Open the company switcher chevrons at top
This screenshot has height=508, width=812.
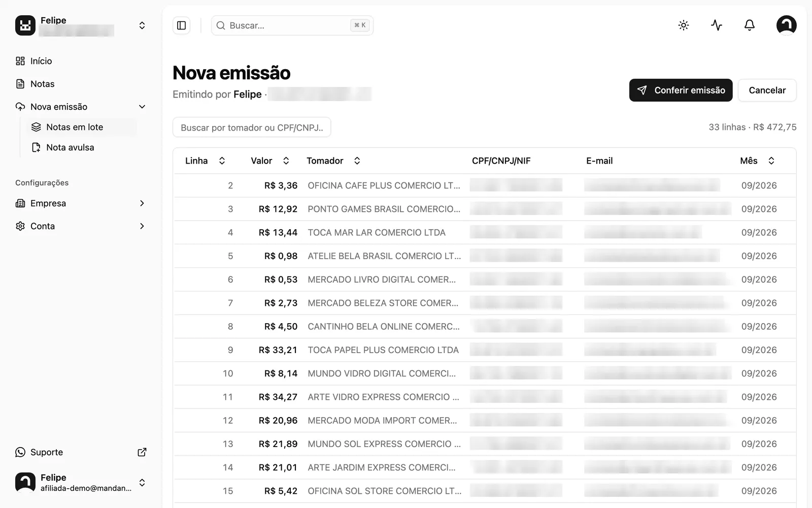coord(142,25)
